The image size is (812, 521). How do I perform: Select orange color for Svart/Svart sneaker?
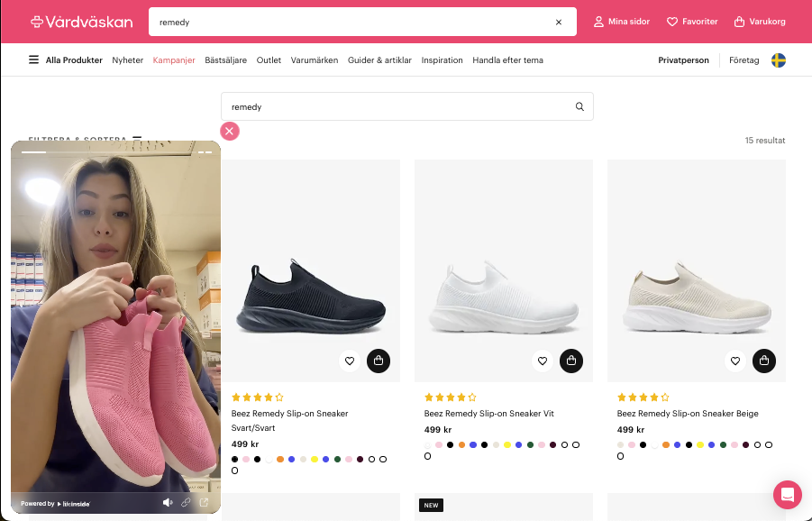(280, 460)
